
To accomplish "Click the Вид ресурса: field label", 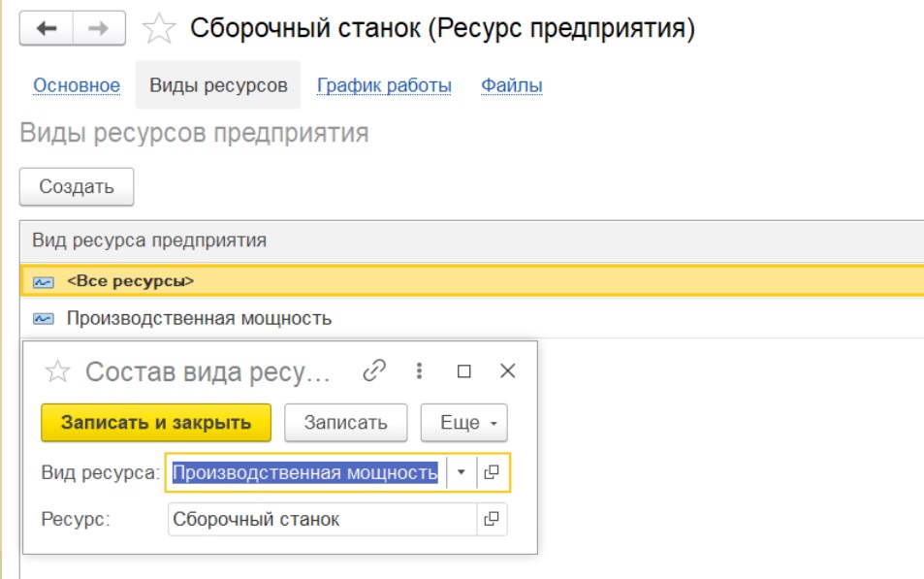I will (x=101, y=472).
